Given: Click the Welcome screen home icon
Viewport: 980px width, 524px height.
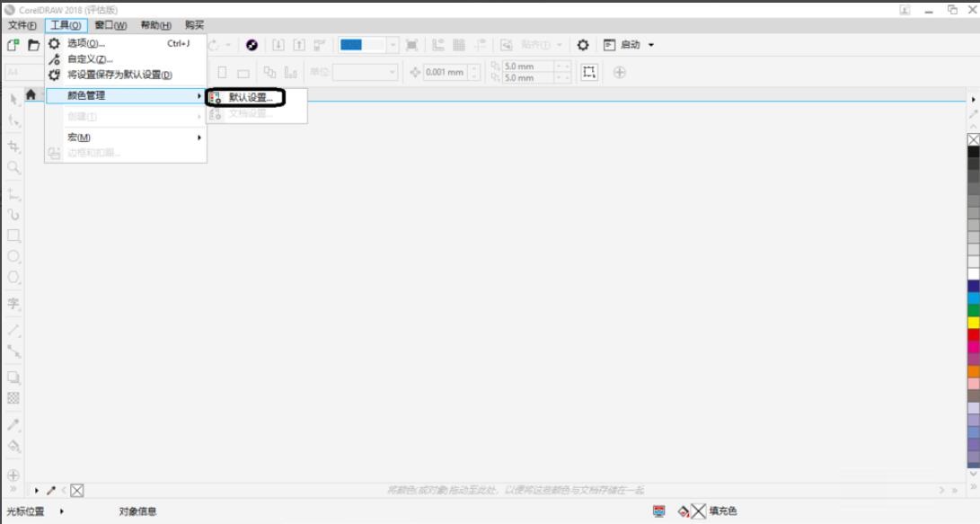Looking at the screenshot, I should point(31,94).
